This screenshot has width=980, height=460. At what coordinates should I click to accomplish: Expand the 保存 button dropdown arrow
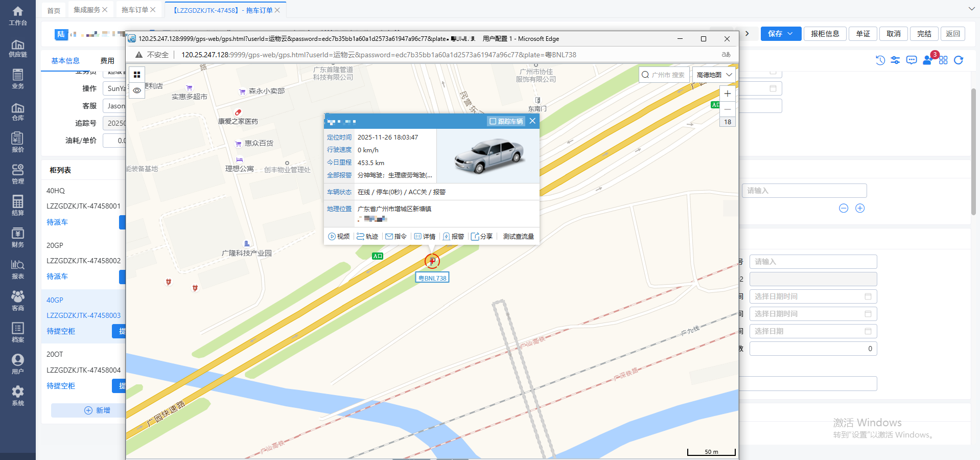pyautogui.click(x=790, y=34)
